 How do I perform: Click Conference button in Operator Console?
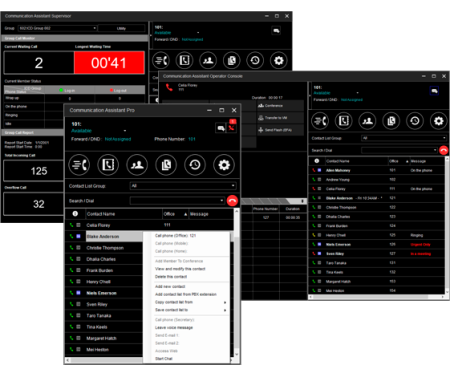[x=280, y=106]
